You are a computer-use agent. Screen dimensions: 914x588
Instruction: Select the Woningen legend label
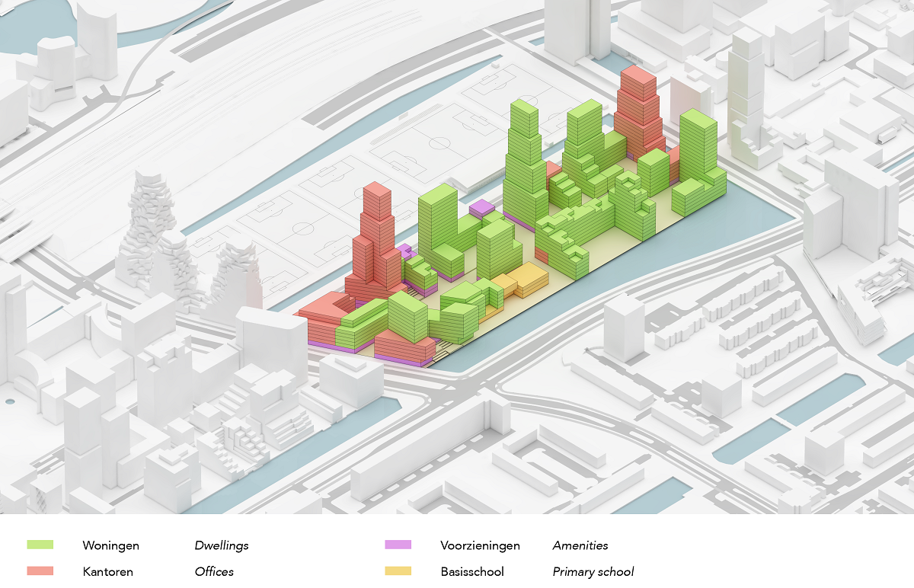coord(110,545)
